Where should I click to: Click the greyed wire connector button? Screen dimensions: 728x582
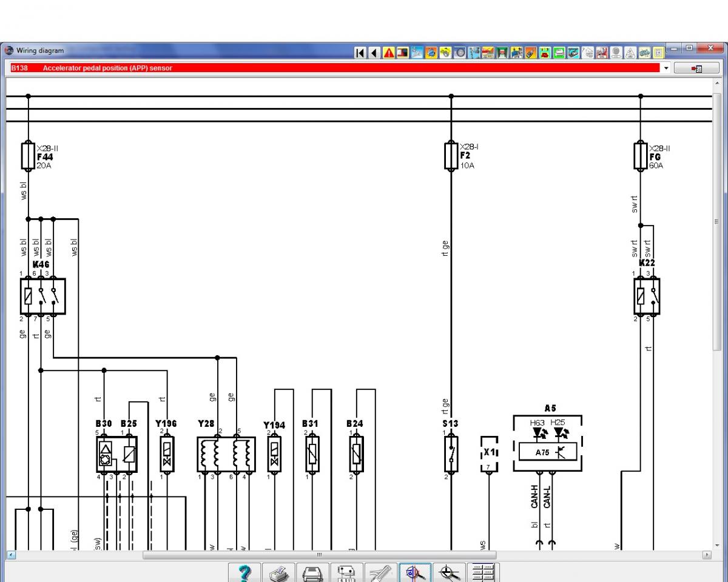pos(381,573)
